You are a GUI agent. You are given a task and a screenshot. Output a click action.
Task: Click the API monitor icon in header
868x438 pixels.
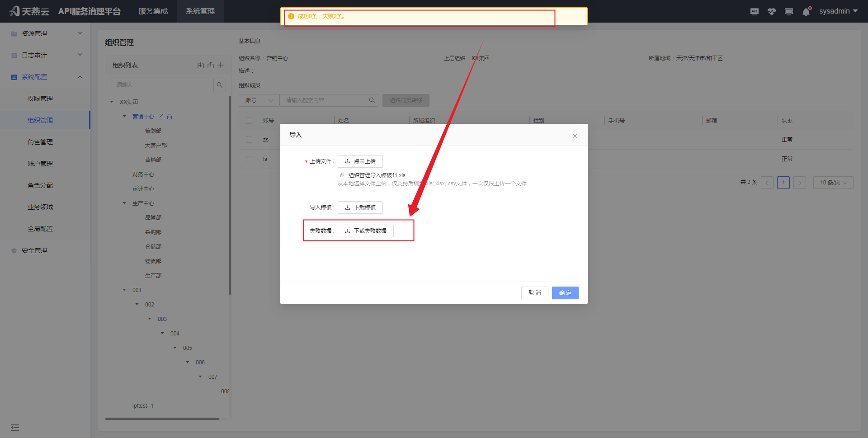tap(755, 12)
